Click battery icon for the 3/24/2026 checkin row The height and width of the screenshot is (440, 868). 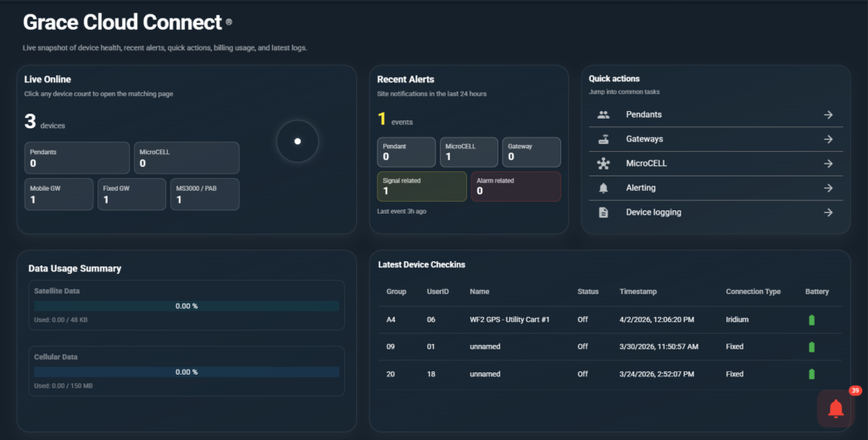tap(811, 374)
